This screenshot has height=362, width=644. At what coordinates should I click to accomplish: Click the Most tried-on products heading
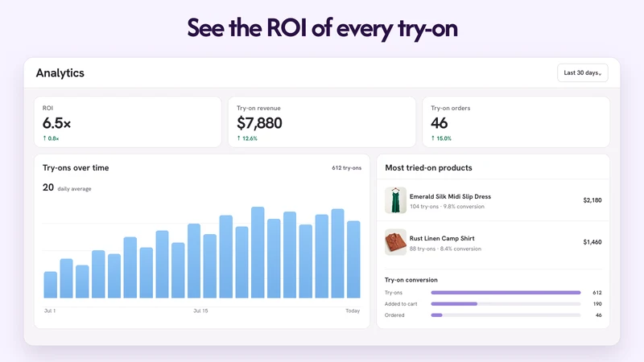click(x=428, y=168)
